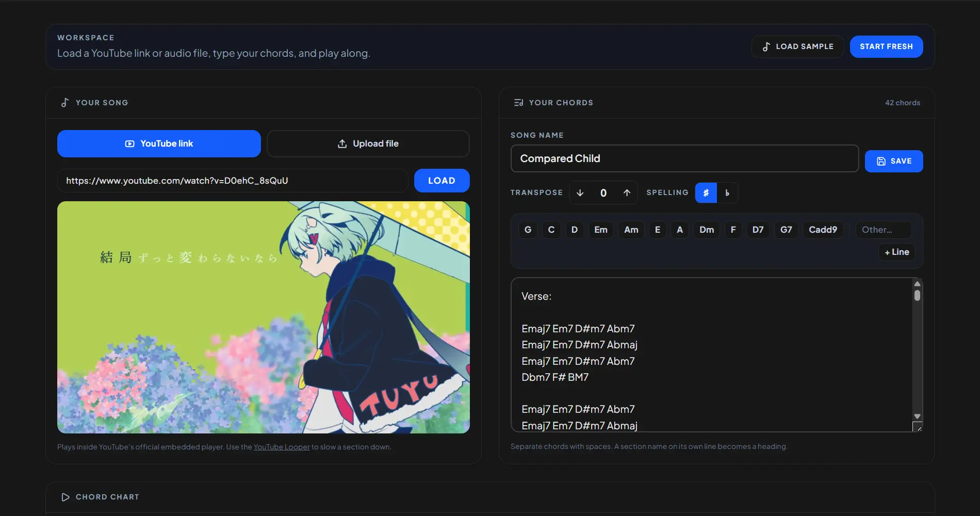This screenshot has height=516, width=980.
Task: Insert the A chord chip
Action: click(680, 230)
